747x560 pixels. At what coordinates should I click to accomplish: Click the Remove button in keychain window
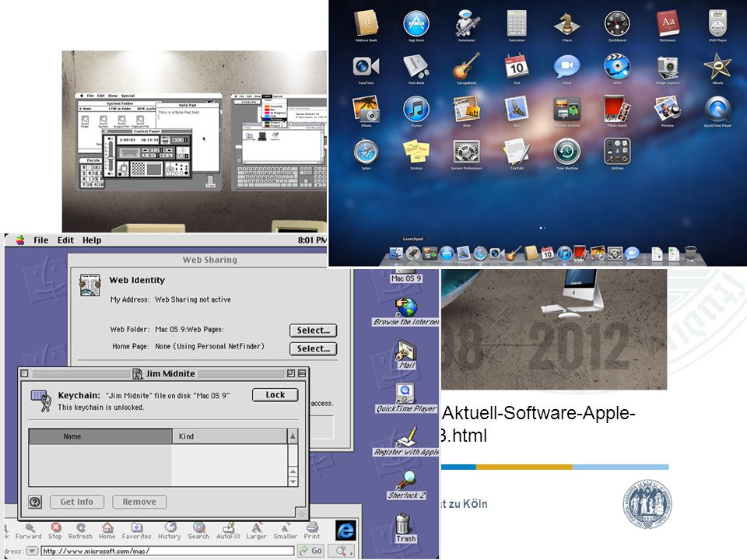[139, 502]
